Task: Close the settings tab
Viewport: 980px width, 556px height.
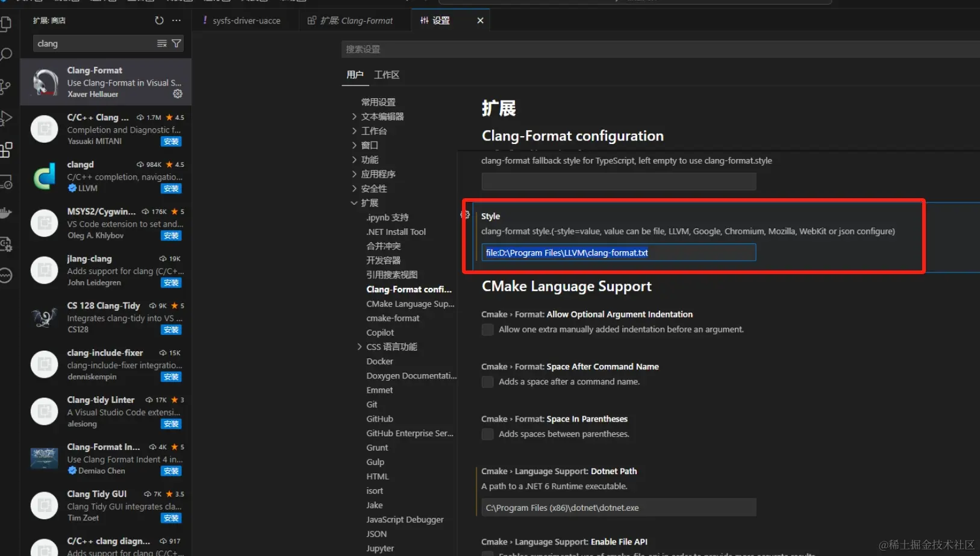Action: tap(480, 20)
